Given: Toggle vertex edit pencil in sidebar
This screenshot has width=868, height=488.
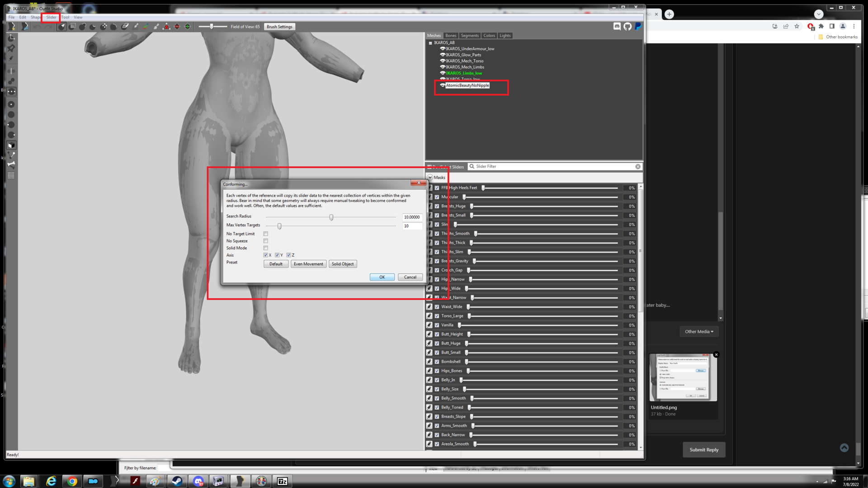Looking at the screenshot, I should click(x=11, y=58).
